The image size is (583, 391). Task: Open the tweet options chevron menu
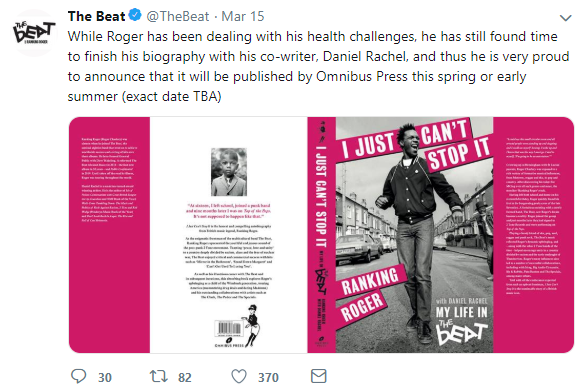tap(566, 17)
